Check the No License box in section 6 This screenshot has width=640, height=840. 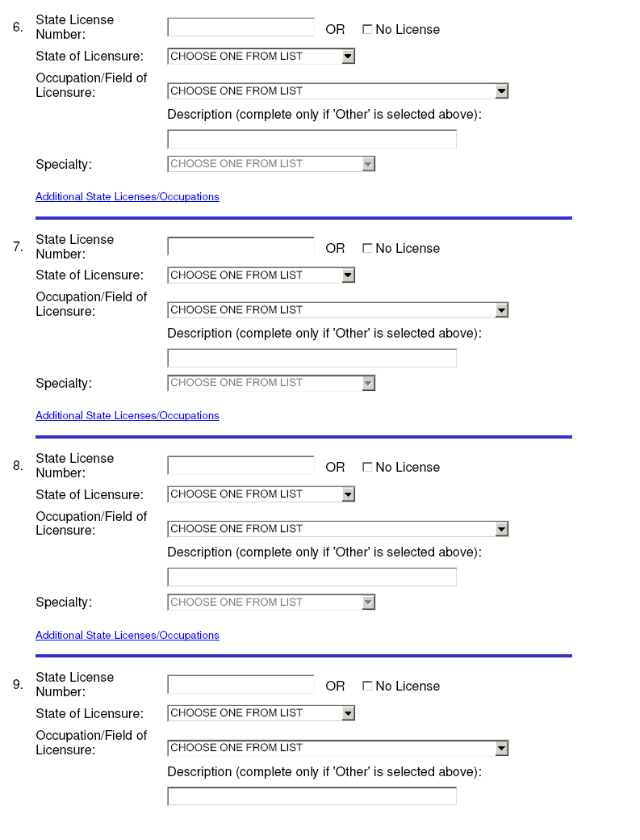tap(367, 30)
